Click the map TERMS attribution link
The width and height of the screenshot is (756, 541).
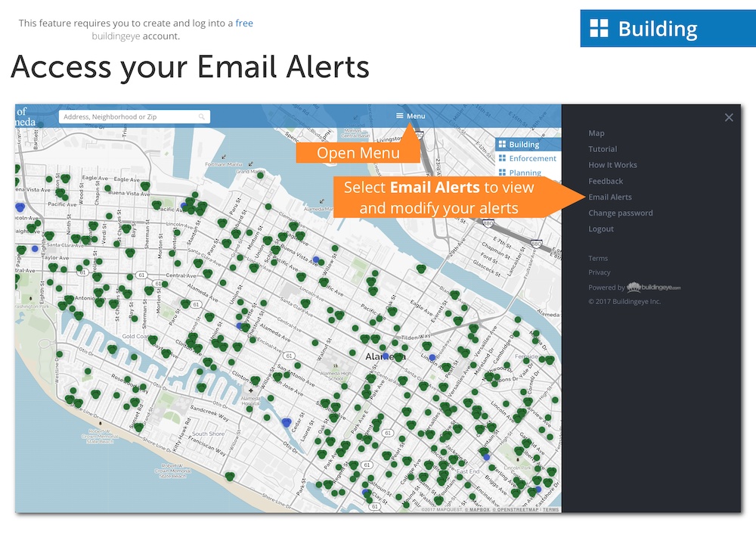(550, 510)
